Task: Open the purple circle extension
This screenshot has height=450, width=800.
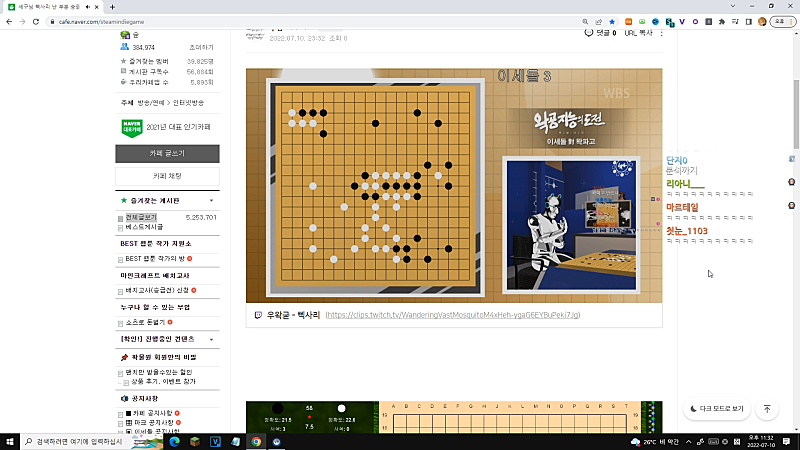Action: [x=695, y=22]
